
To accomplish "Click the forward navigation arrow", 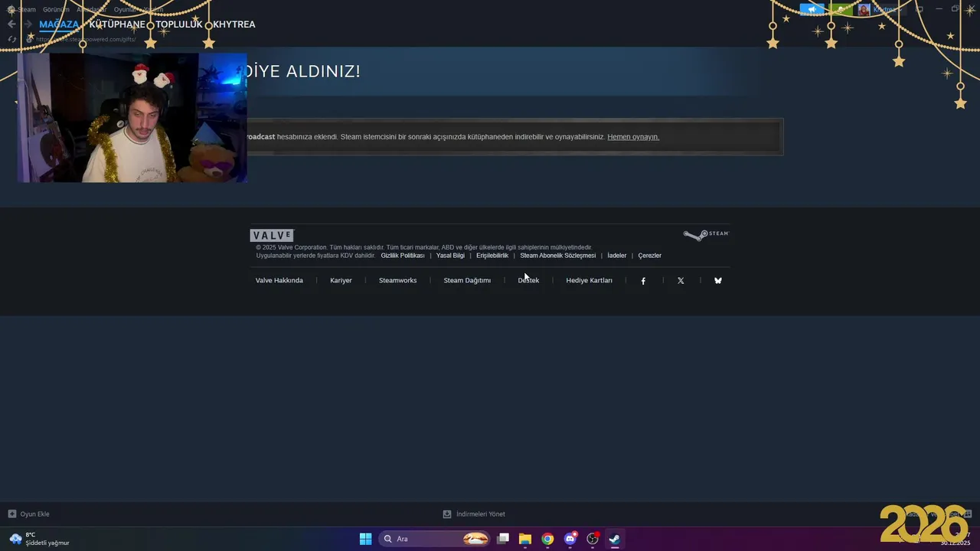I will tap(28, 24).
